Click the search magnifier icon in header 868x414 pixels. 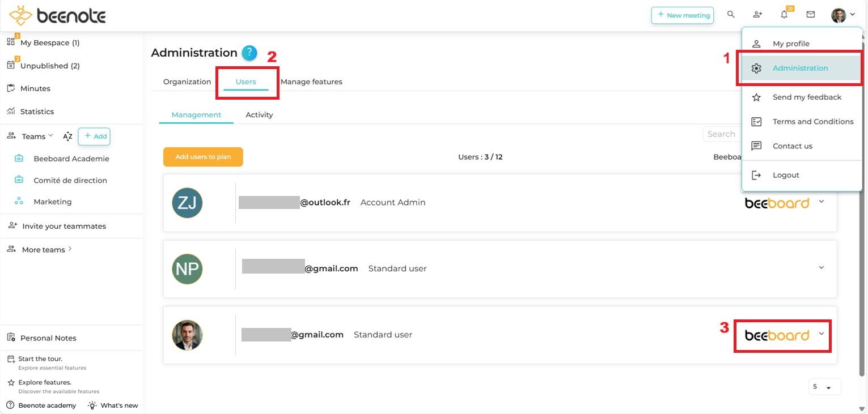(x=731, y=15)
